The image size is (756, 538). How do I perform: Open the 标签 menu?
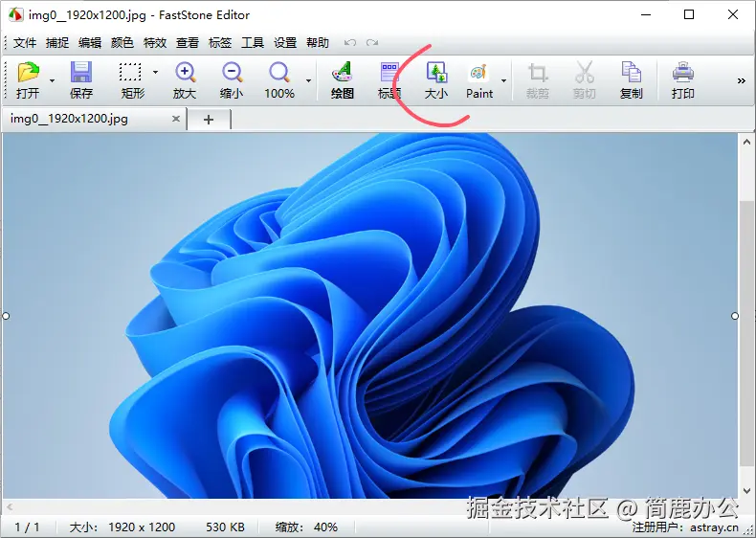tap(220, 42)
